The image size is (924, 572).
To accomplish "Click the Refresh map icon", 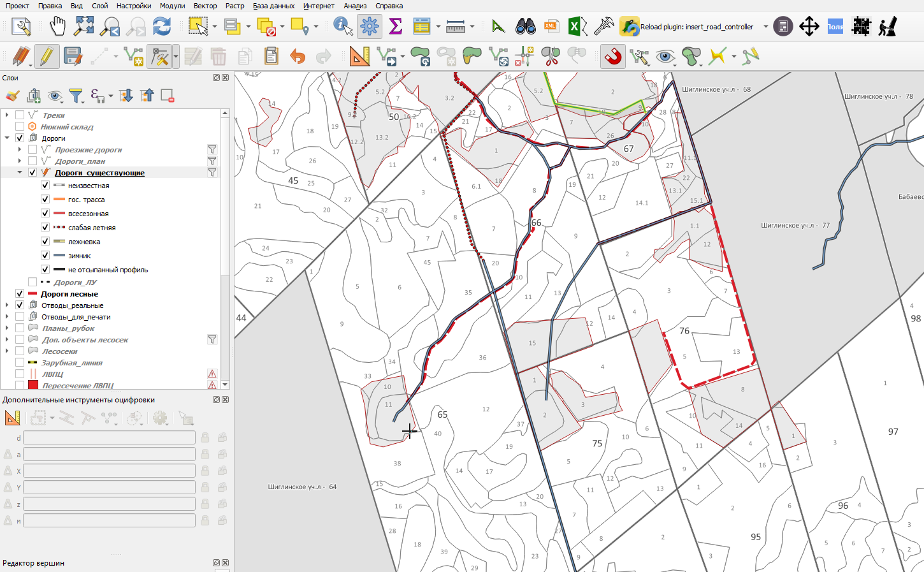I will pos(162,27).
